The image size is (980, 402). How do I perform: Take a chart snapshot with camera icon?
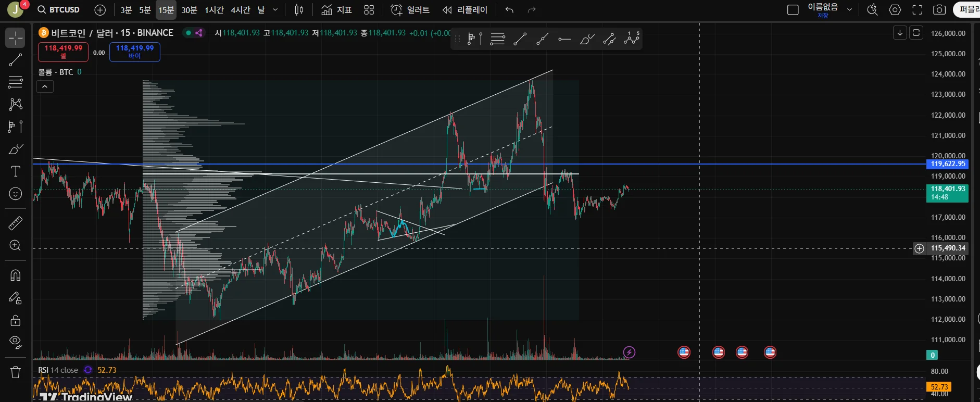939,10
